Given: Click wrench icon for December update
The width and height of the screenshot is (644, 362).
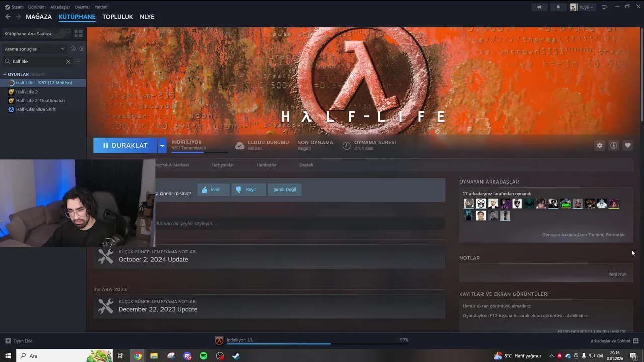Looking at the screenshot, I should (106, 306).
